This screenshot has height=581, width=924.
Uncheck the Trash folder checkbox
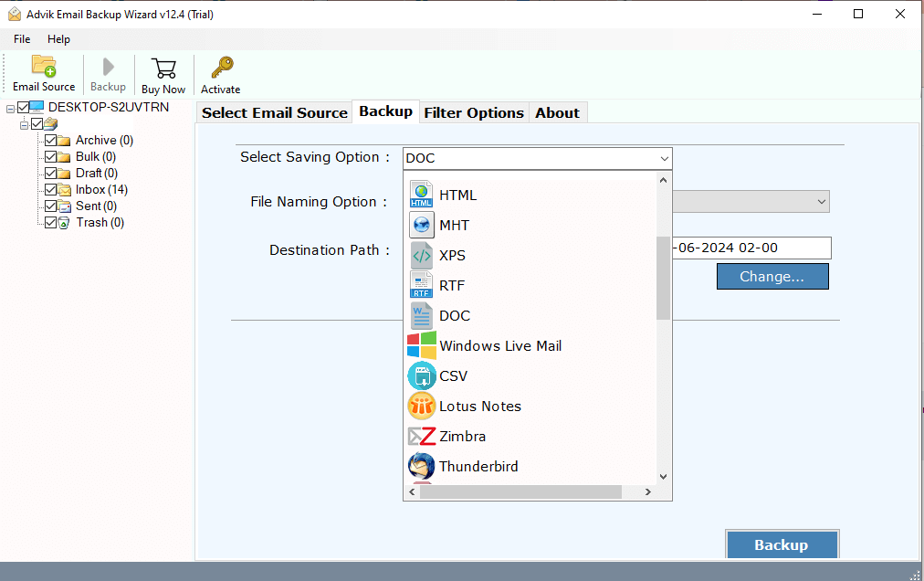pyautogui.click(x=51, y=223)
